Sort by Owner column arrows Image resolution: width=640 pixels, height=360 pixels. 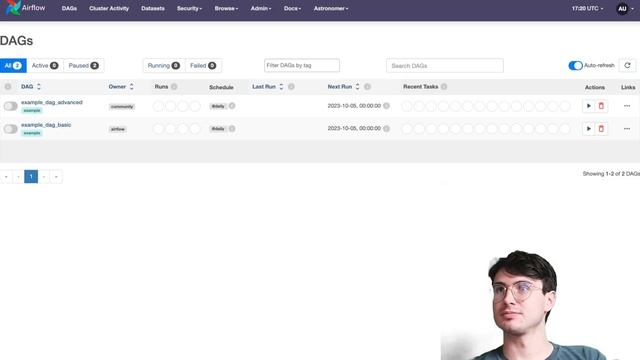click(131, 87)
